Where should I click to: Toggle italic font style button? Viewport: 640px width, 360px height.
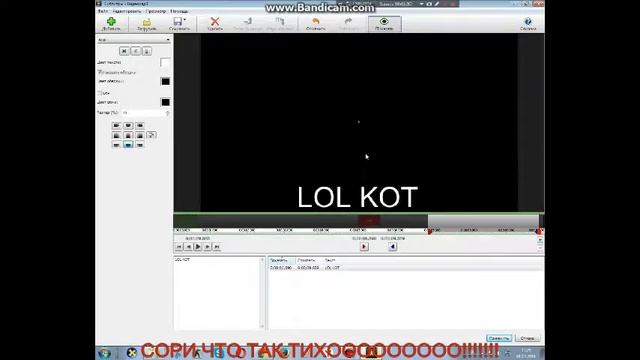pos(136,51)
